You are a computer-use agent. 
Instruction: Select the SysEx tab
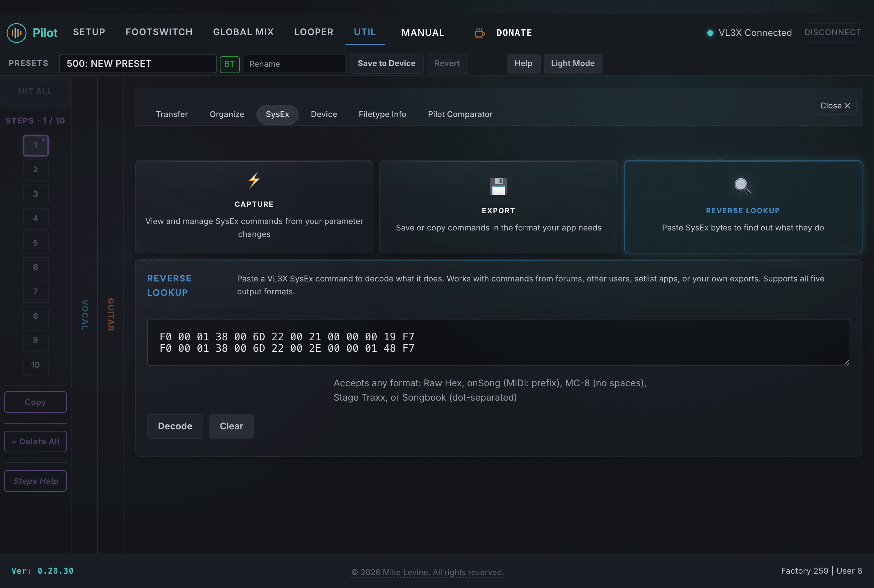[x=278, y=115]
